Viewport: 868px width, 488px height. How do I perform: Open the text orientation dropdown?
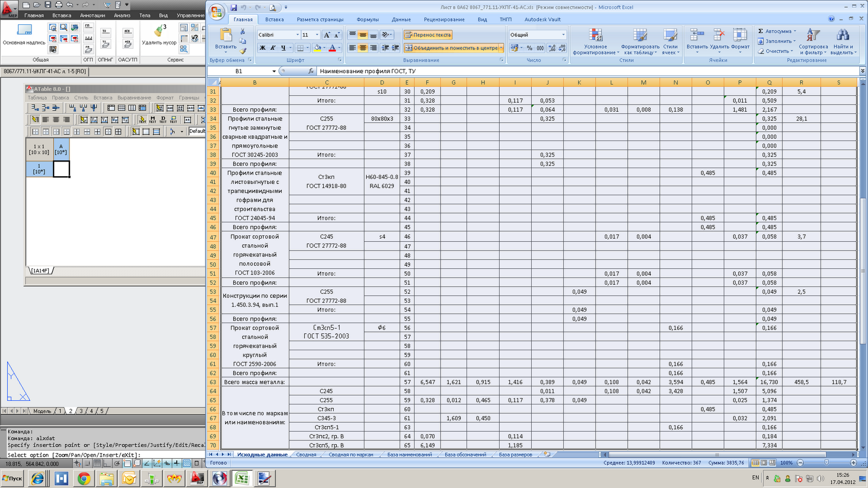point(387,35)
